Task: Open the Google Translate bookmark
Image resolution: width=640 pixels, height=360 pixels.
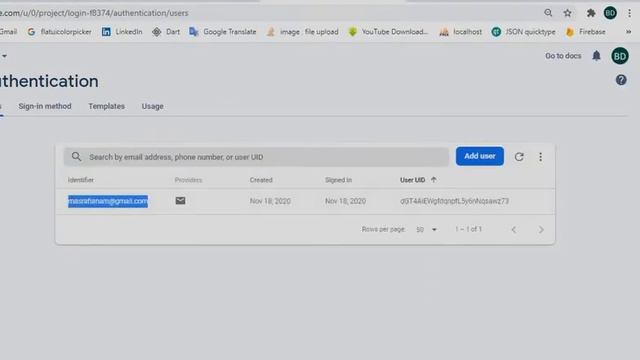Action: 222,32
